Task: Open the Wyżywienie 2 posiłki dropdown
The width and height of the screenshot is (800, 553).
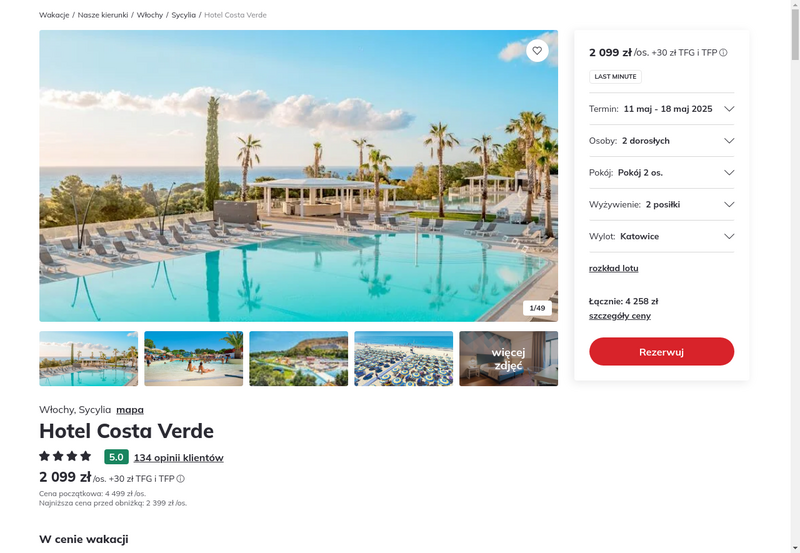Action: (x=661, y=205)
